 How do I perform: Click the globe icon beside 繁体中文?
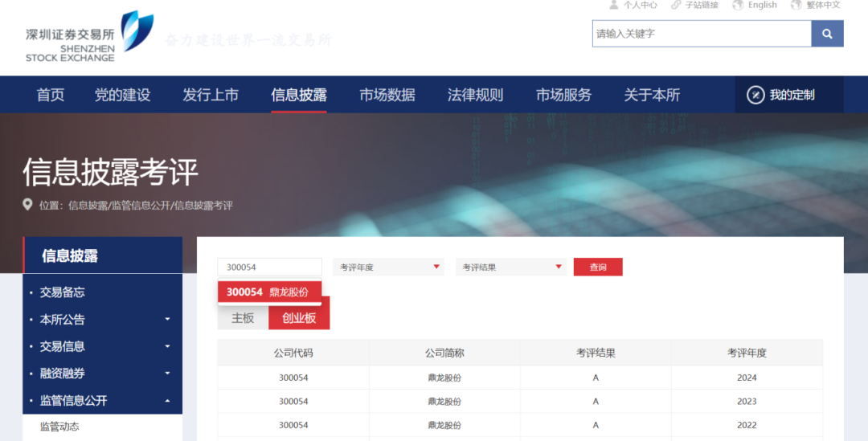click(796, 5)
